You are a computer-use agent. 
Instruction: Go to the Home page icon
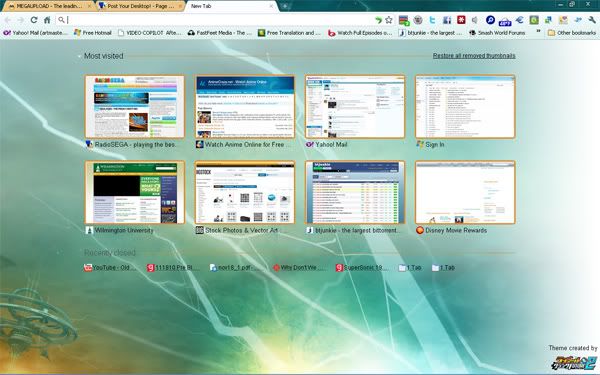point(47,20)
